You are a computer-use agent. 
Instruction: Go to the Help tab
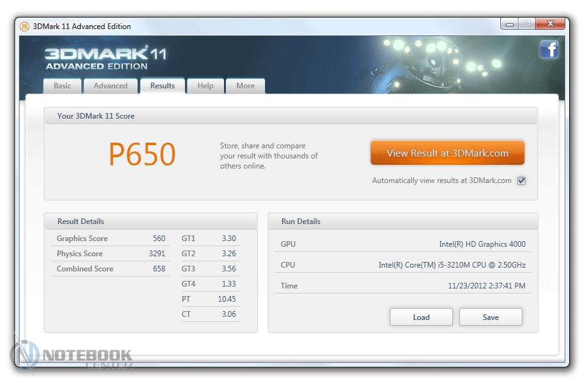(205, 86)
